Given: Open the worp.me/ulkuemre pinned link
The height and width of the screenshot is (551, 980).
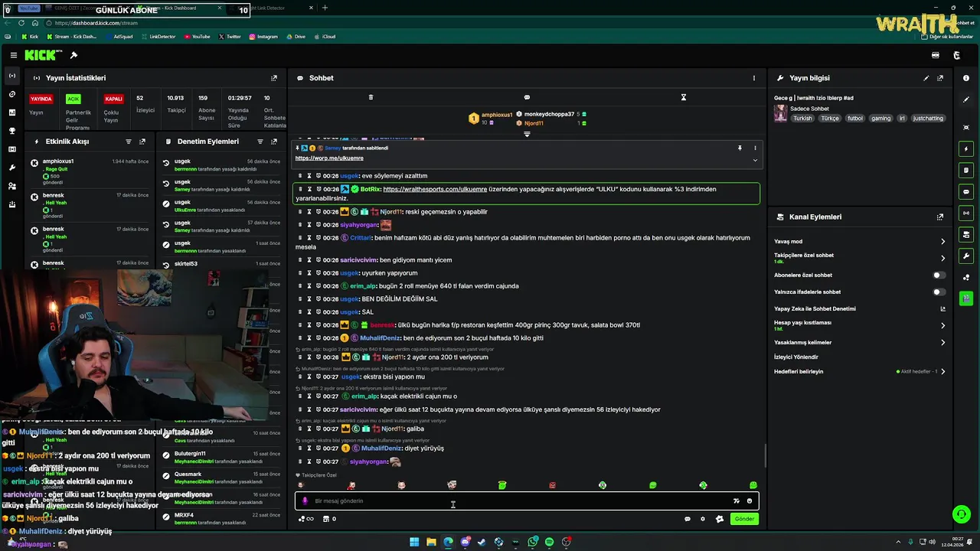Looking at the screenshot, I should click(x=329, y=158).
